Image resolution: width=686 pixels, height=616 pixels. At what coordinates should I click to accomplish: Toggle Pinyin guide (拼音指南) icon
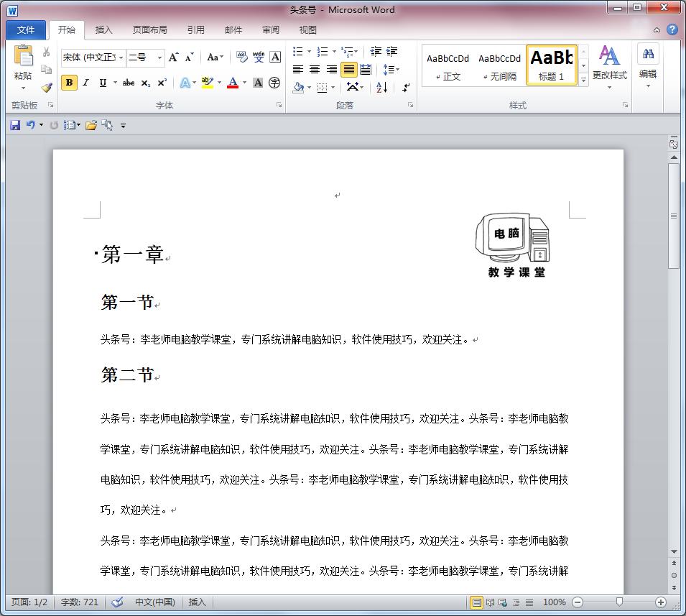259,57
